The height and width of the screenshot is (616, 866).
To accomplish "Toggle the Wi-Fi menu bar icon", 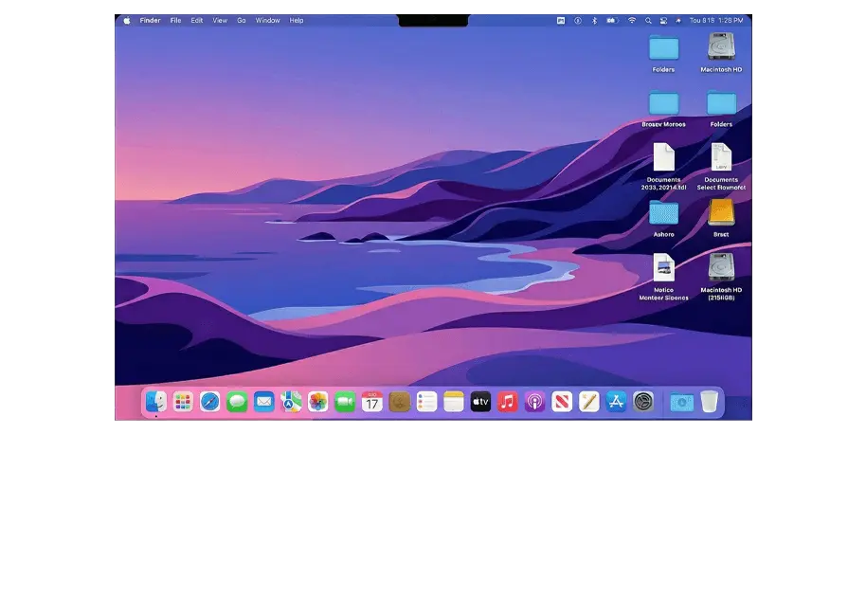I will pos(632,20).
